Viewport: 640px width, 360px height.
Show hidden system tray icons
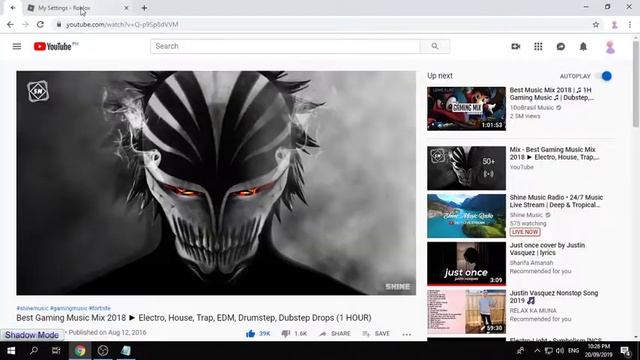tap(537, 351)
